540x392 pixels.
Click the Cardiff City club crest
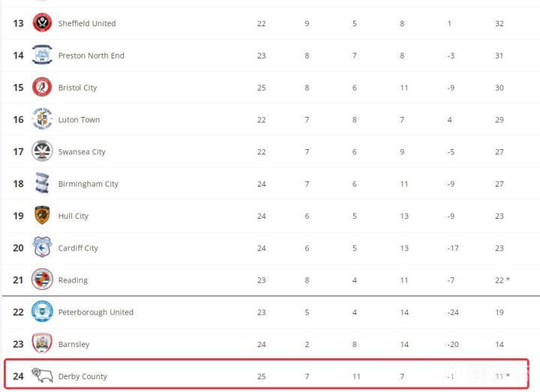(x=42, y=248)
